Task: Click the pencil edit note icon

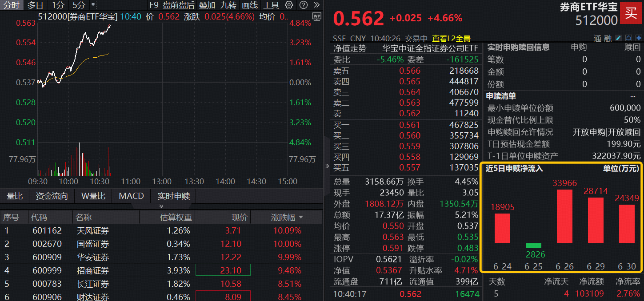Action: click(618, 38)
